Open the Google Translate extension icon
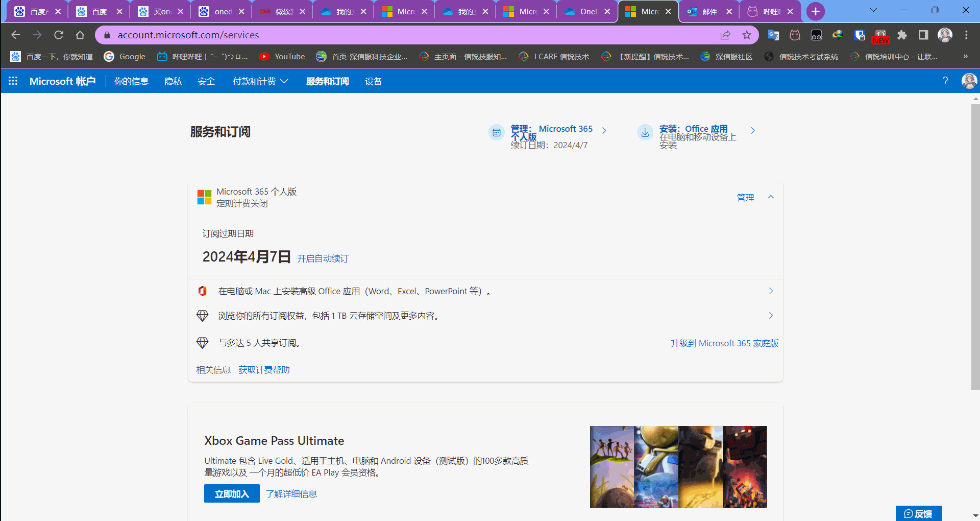This screenshot has width=980, height=521. [773, 35]
